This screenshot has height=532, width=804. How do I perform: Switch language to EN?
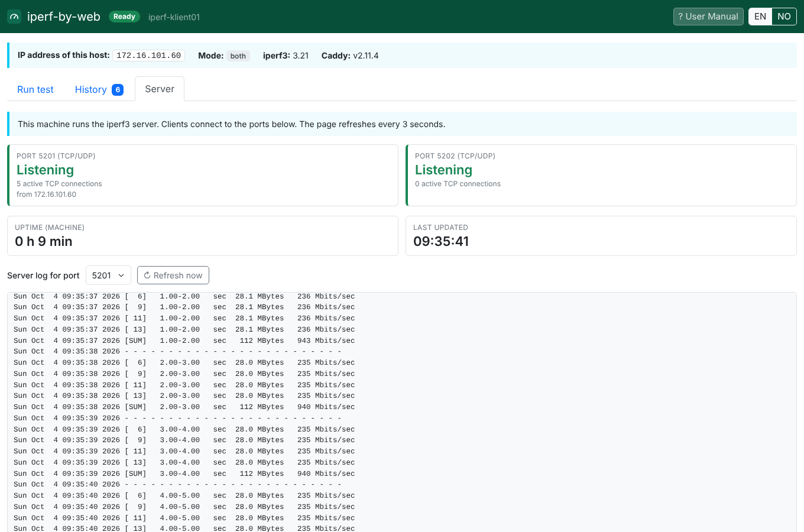[x=760, y=17]
